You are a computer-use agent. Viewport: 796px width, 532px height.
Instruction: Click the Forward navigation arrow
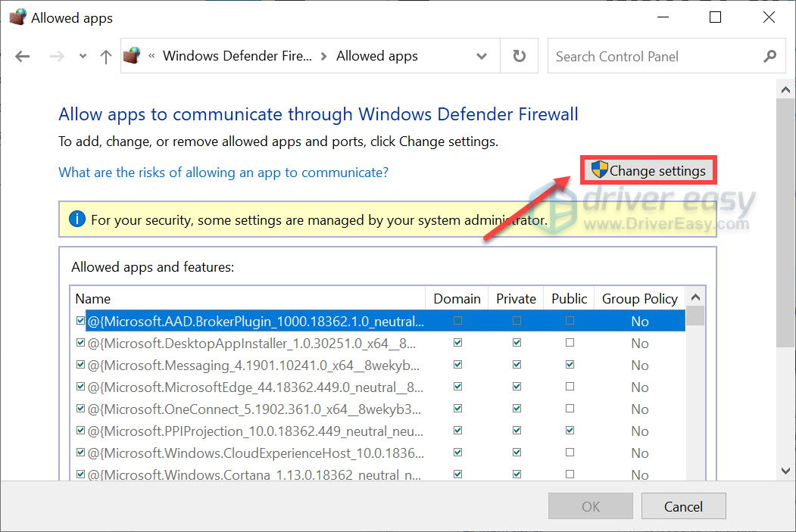point(57,56)
